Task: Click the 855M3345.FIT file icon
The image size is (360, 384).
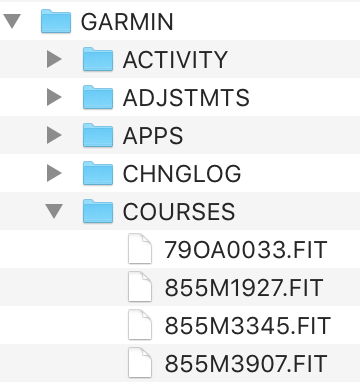Action: coord(140,325)
